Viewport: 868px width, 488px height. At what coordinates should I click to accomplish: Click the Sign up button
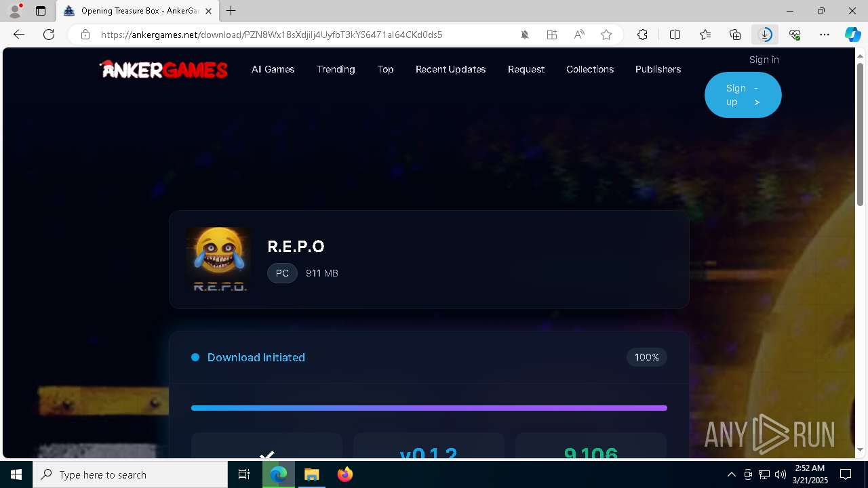[743, 95]
